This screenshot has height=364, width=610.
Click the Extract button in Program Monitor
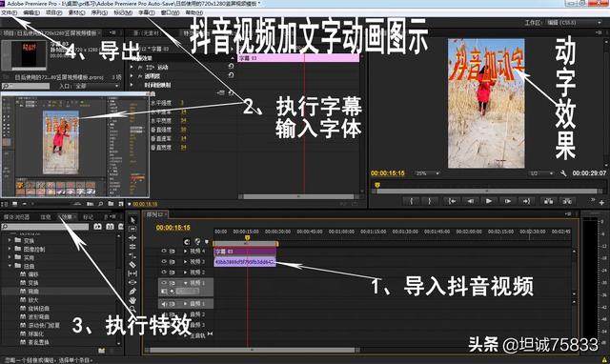click(567, 201)
